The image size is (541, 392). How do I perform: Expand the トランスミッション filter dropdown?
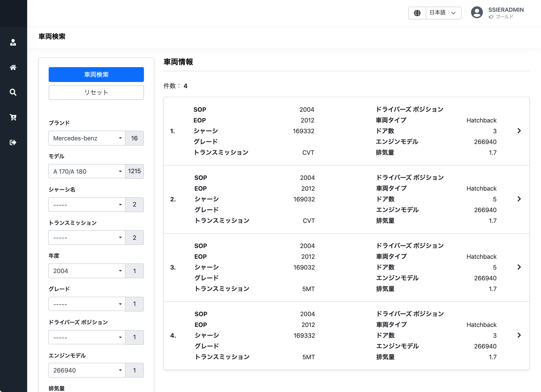pyautogui.click(x=87, y=238)
